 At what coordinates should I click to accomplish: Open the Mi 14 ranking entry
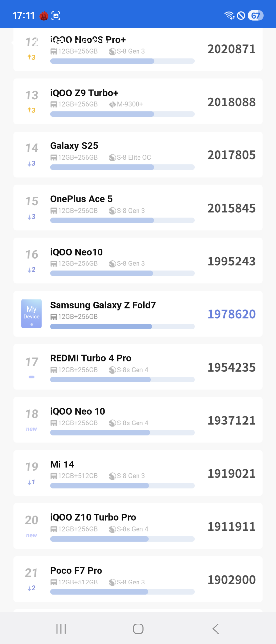138,473
